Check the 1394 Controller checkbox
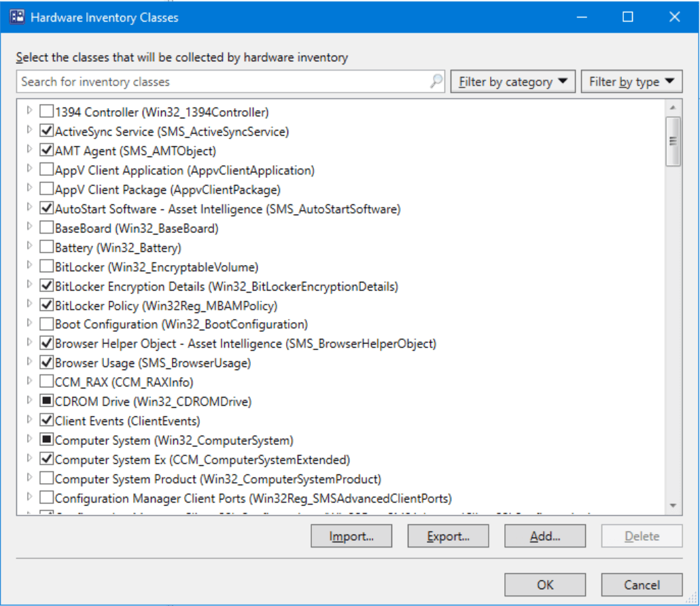Screen dimensions: 700x606 [x=47, y=111]
